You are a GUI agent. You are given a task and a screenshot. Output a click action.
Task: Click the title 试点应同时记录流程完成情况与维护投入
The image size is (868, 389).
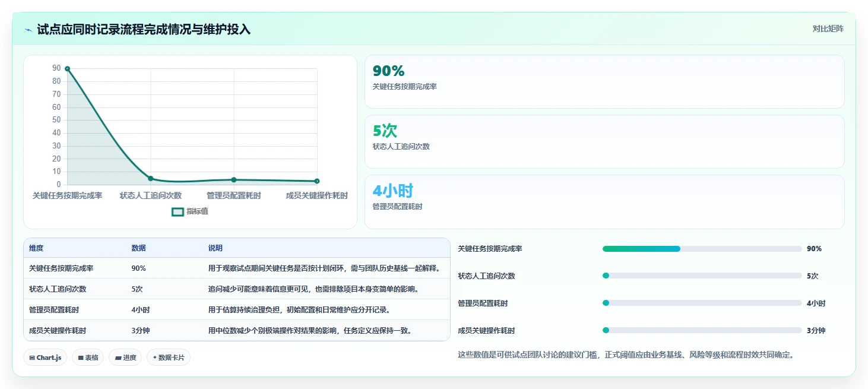pos(144,29)
